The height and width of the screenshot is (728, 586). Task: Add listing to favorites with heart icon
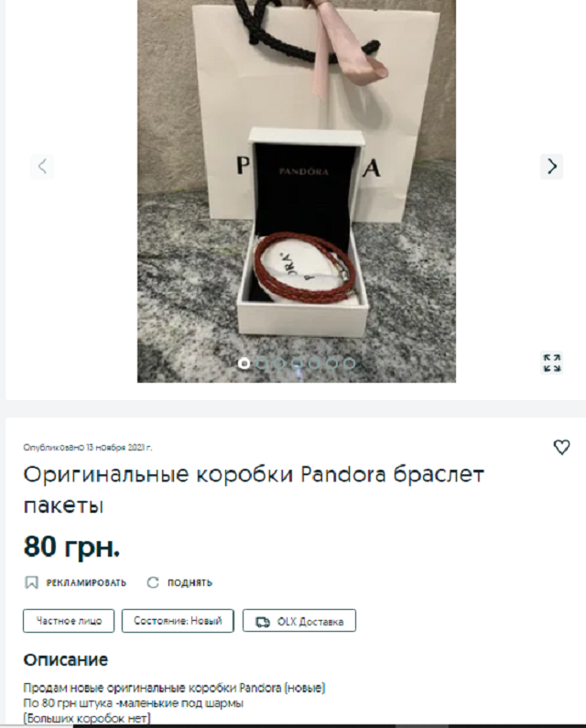coord(561,447)
